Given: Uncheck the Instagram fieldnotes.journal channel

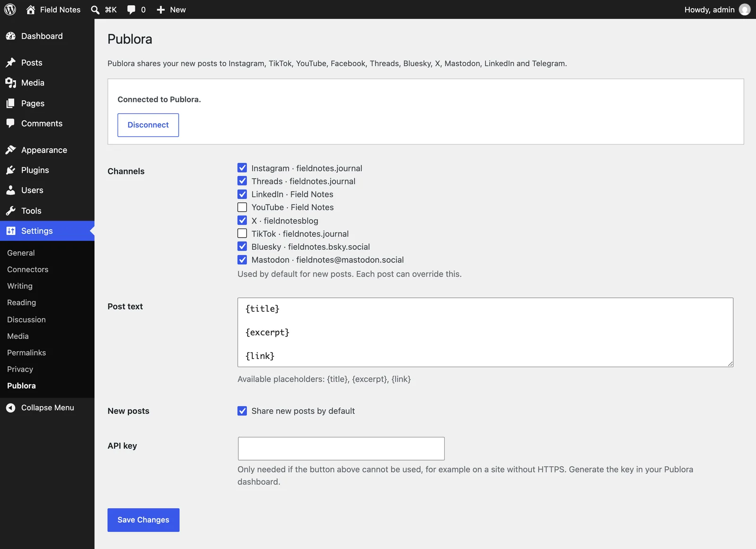Looking at the screenshot, I should (x=242, y=168).
